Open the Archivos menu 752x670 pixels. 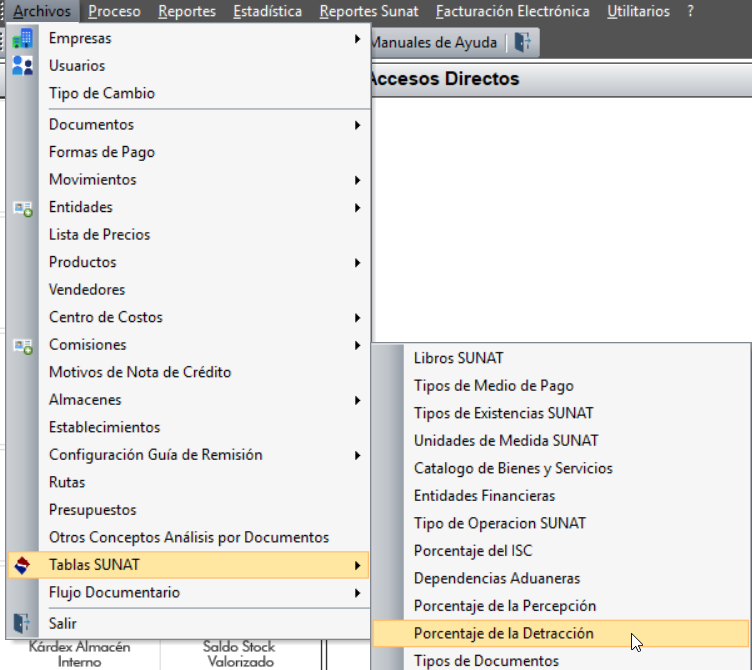pos(42,11)
